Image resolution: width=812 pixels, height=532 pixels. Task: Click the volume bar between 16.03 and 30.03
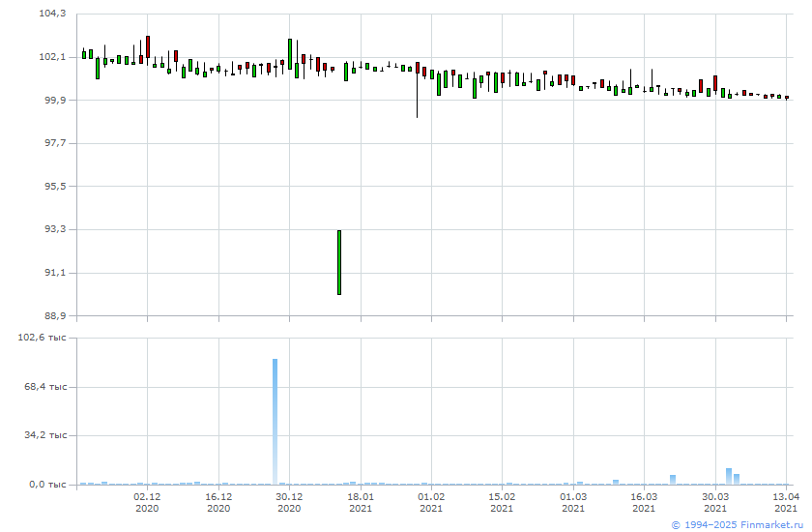tap(673, 480)
